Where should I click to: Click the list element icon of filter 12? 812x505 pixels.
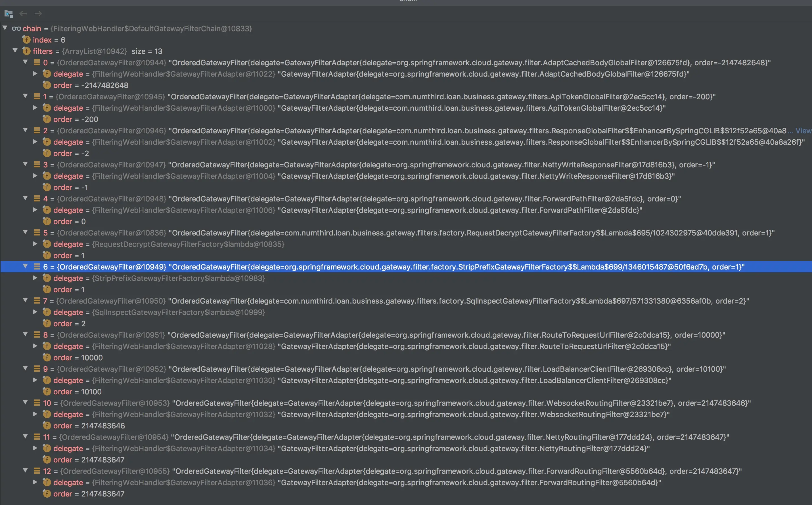coord(37,471)
